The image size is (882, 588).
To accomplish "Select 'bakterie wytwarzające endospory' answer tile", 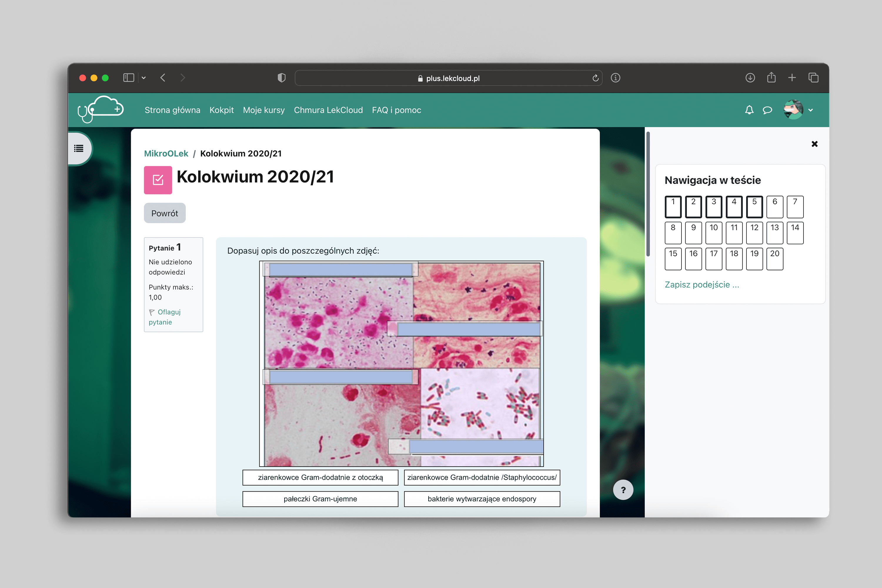I will (482, 499).
